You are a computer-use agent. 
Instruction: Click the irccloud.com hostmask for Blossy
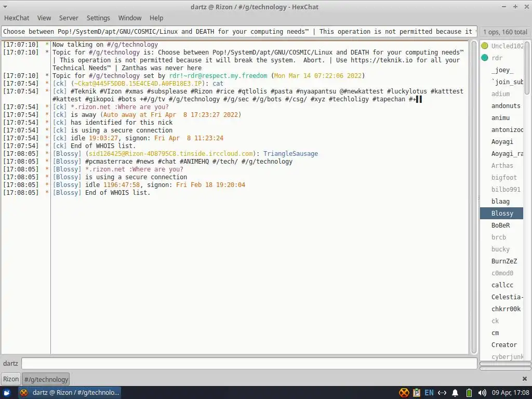[x=170, y=154]
